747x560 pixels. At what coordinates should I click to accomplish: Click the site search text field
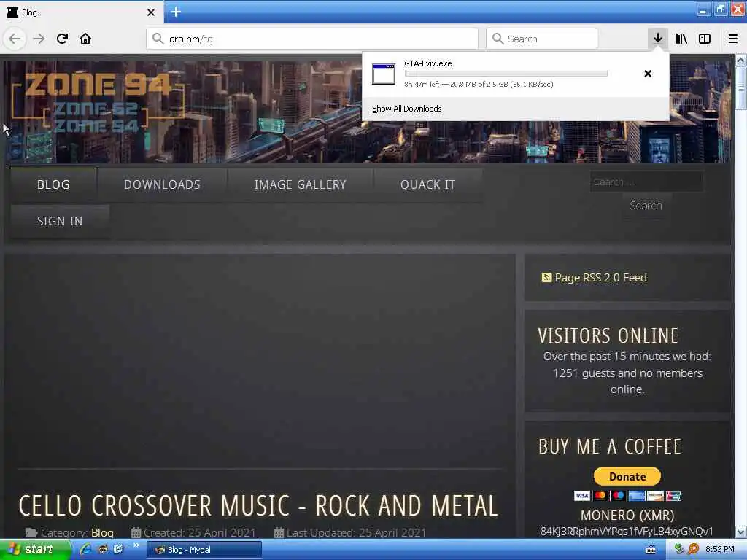(x=646, y=182)
